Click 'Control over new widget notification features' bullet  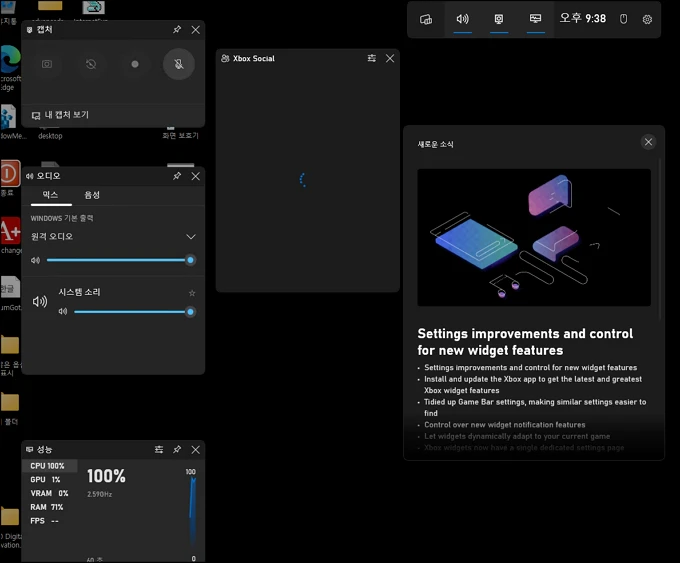pyautogui.click(x=505, y=425)
